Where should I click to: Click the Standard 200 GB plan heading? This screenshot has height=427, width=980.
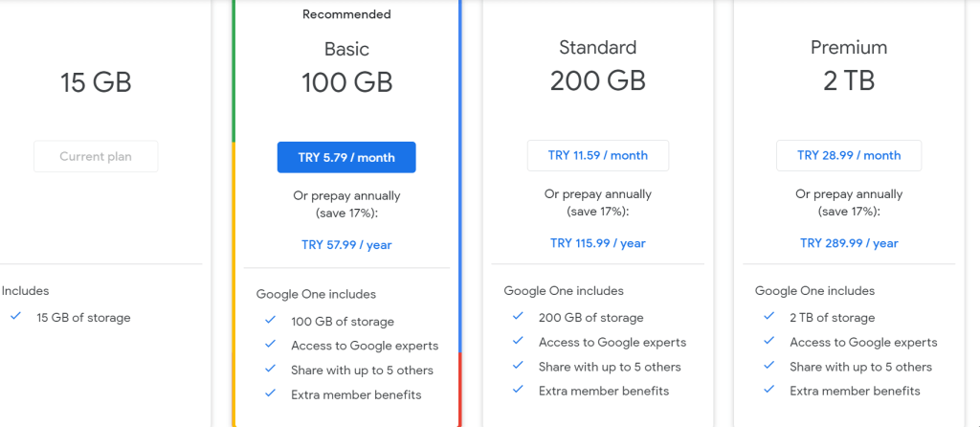tap(597, 65)
